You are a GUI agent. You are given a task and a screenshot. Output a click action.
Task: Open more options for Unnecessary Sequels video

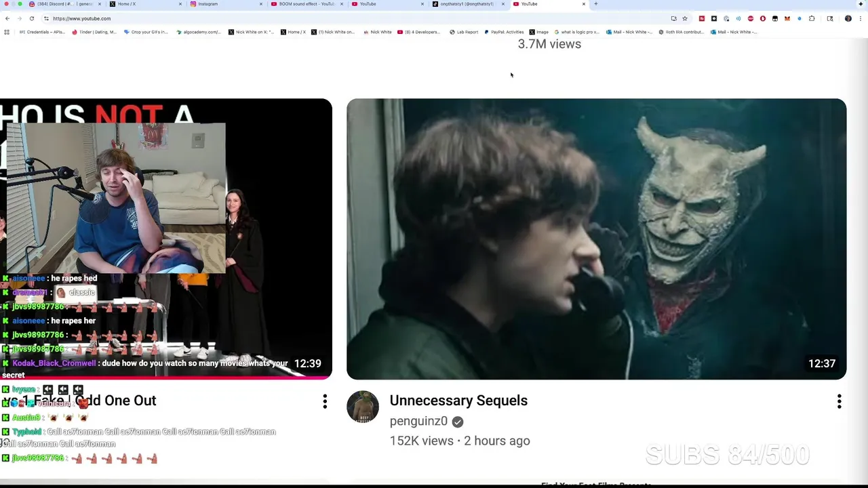[x=839, y=401]
